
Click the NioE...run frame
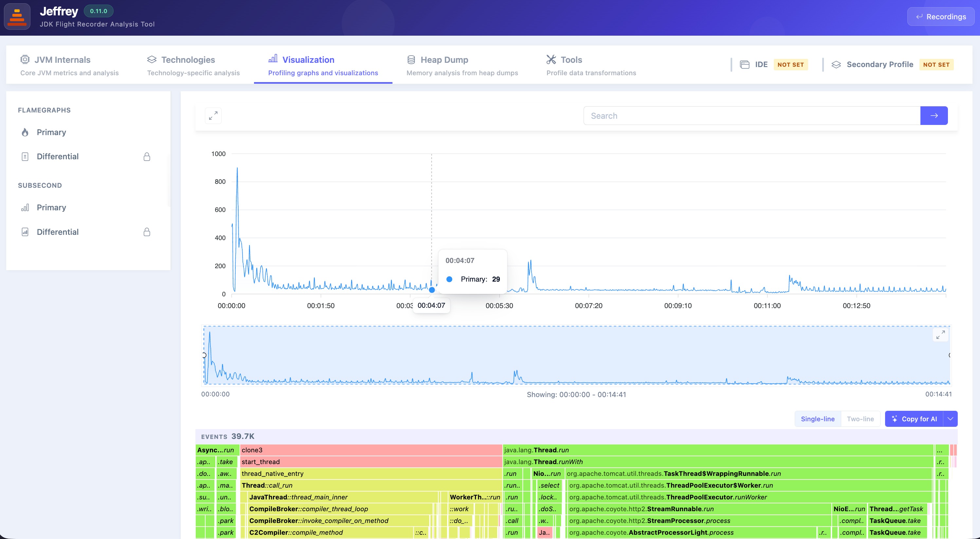pyautogui.click(x=849, y=509)
